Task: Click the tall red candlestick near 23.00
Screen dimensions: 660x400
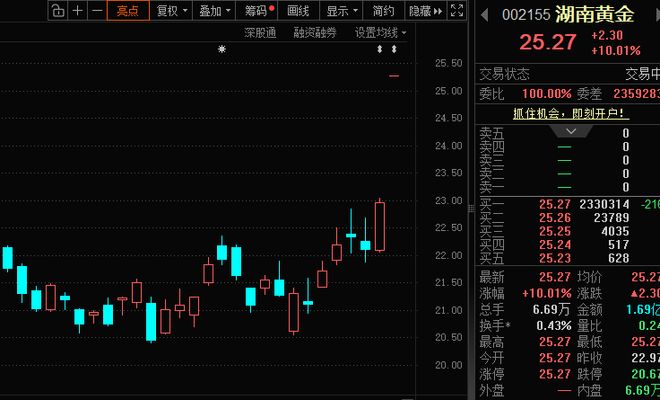Action: 380,226
